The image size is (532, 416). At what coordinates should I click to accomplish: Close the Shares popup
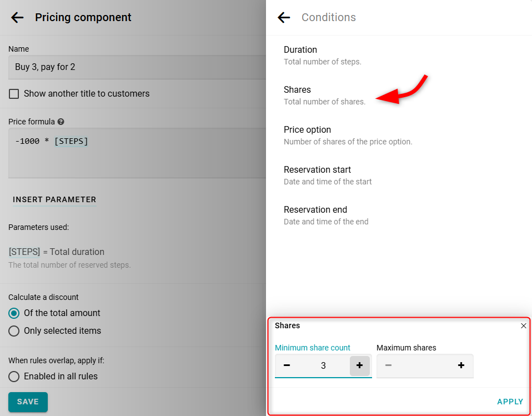pos(523,326)
